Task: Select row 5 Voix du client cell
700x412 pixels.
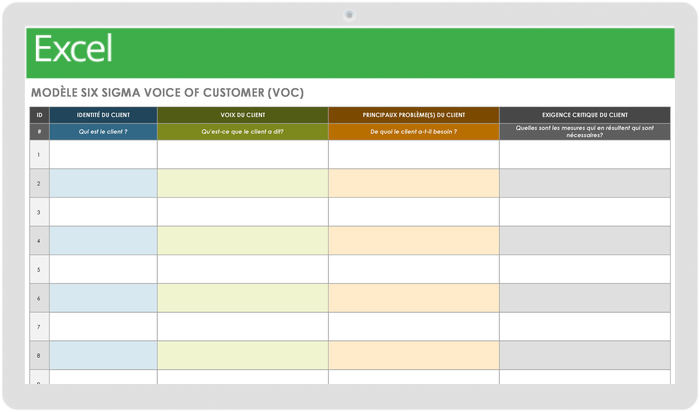Action: click(243, 269)
